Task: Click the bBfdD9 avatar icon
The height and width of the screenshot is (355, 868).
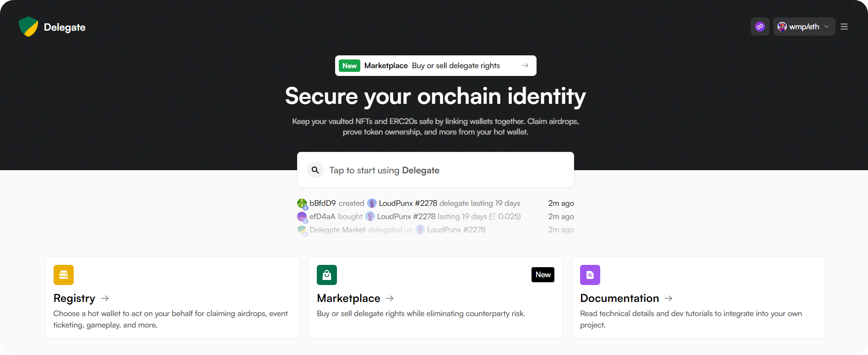Action: coord(302,203)
